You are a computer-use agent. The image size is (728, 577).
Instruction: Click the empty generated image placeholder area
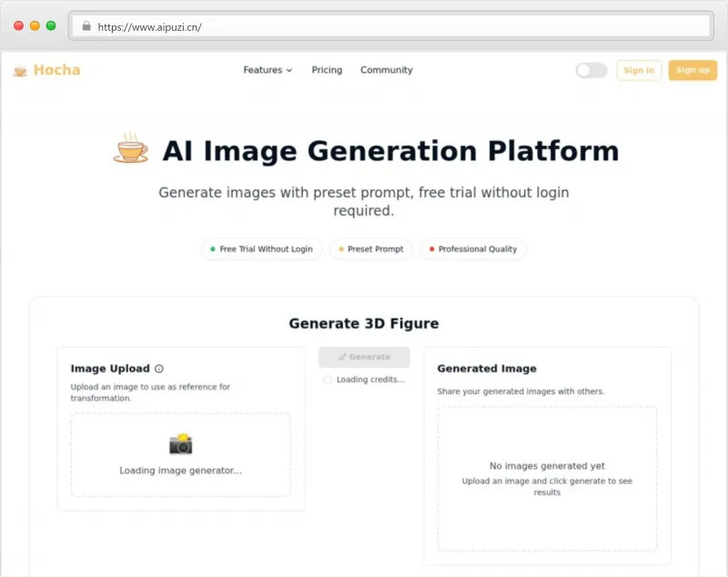coord(547,478)
